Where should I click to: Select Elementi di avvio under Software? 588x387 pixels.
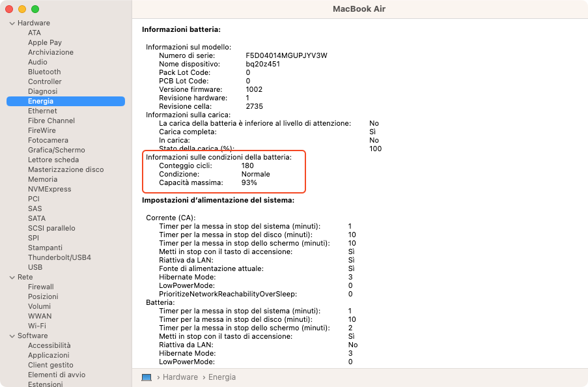click(57, 374)
